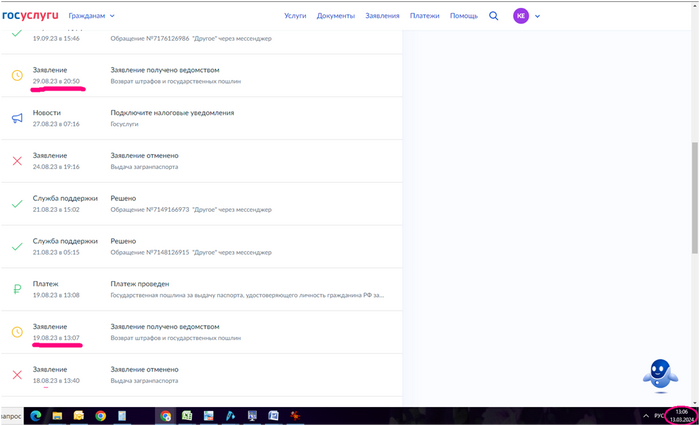Click the request №7176126986 text at top

point(191,38)
